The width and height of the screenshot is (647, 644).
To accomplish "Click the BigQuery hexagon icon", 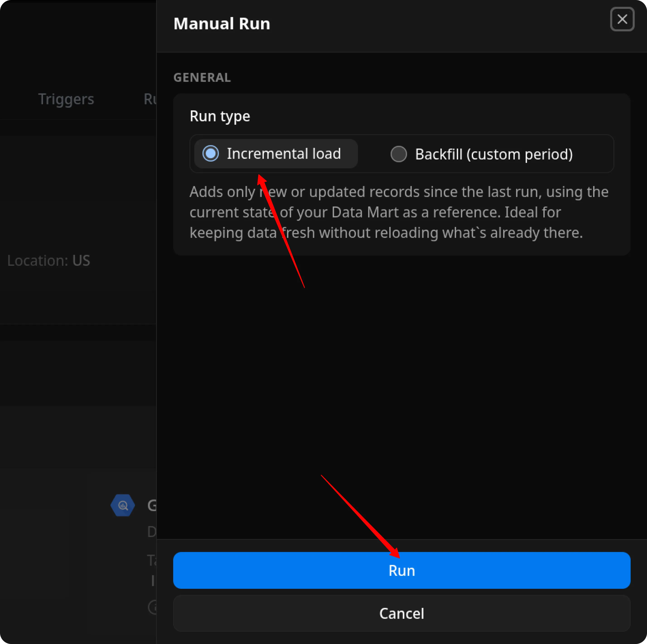I will tap(122, 505).
